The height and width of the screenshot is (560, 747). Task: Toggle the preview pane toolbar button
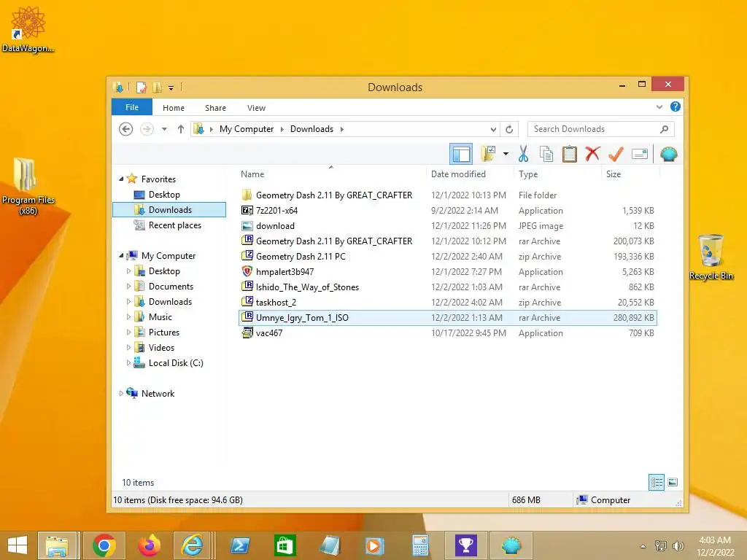(461, 154)
